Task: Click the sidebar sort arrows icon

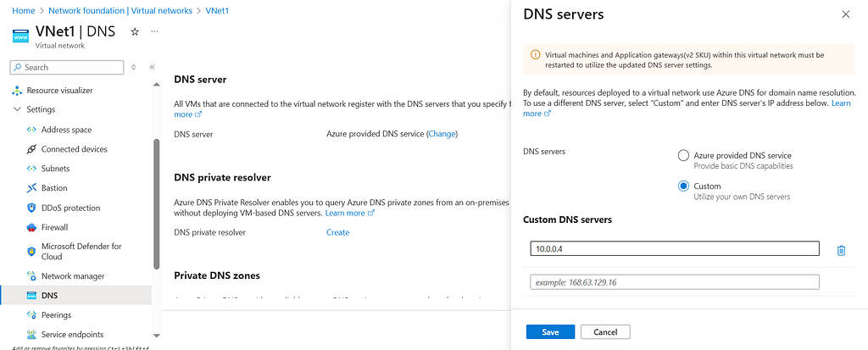Action: 133,68
